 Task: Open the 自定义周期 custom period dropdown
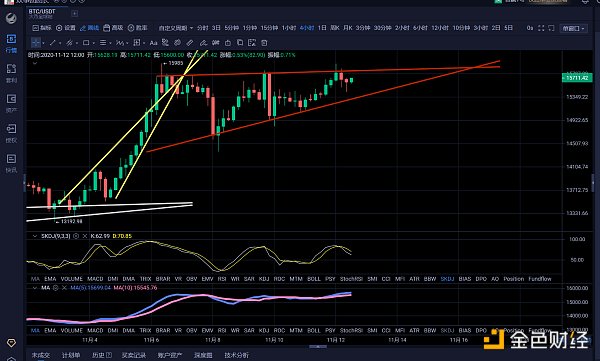click(176, 28)
